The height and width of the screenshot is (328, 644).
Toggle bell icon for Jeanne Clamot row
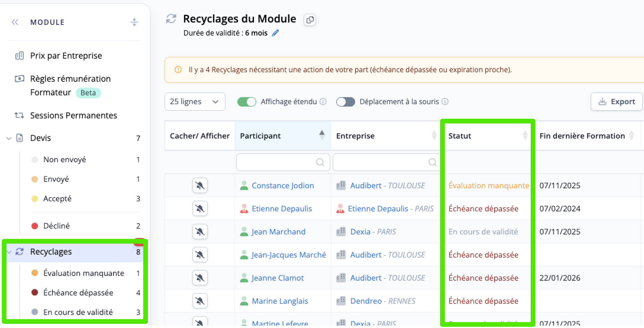click(200, 278)
